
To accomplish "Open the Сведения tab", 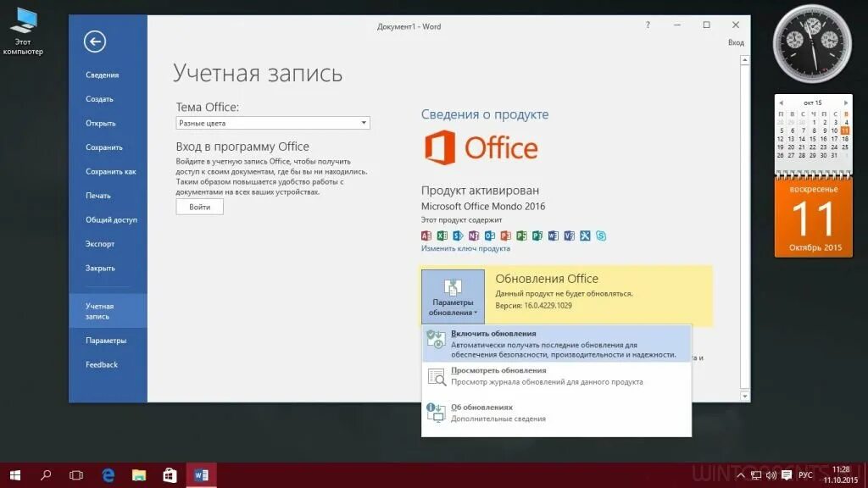I will [103, 75].
